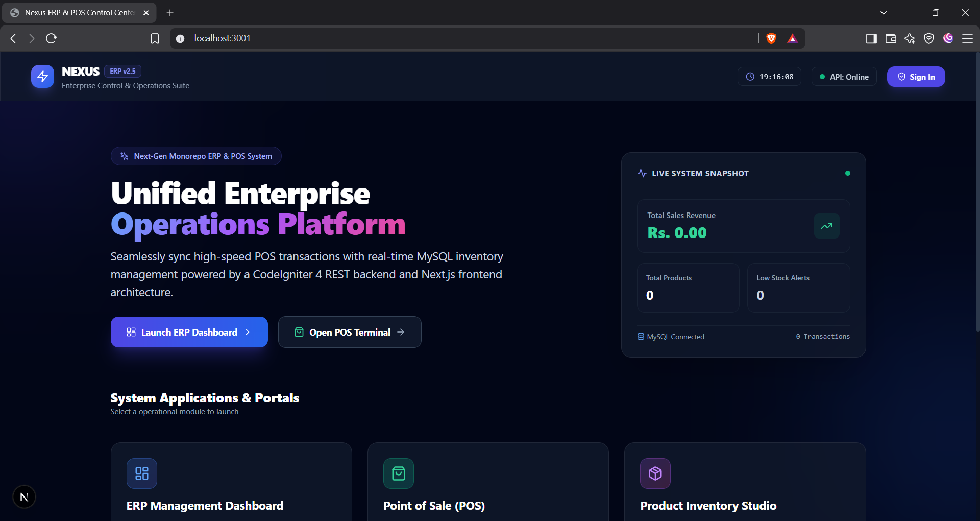Go forward using the forward arrow
This screenshot has width=980, height=521.
[x=32, y=38]
